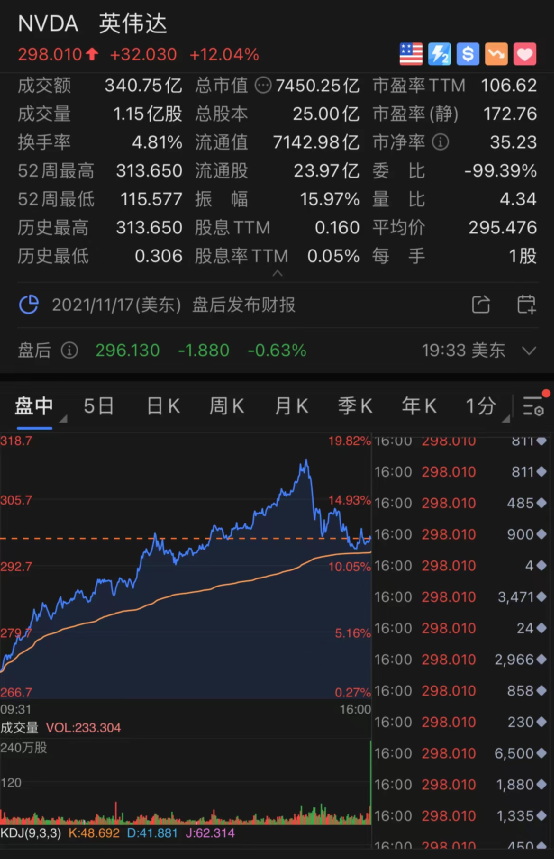This screenshot has height=859, width=554.
Task: Tap the orange downtrend arrow icon
Action: coord(496,54)
